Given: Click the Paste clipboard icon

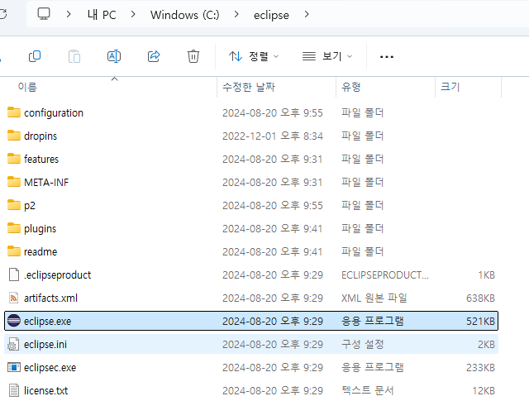Looking at the screenshot, I should point(74,56).
